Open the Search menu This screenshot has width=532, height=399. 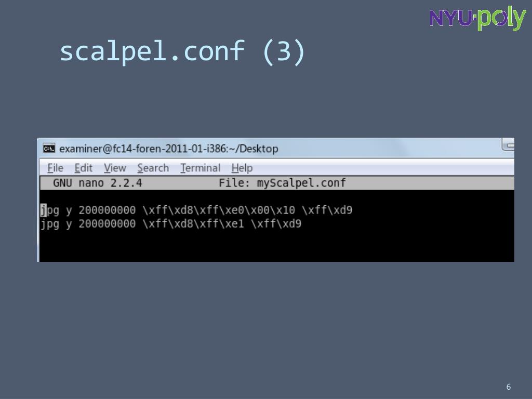(153, 168)
